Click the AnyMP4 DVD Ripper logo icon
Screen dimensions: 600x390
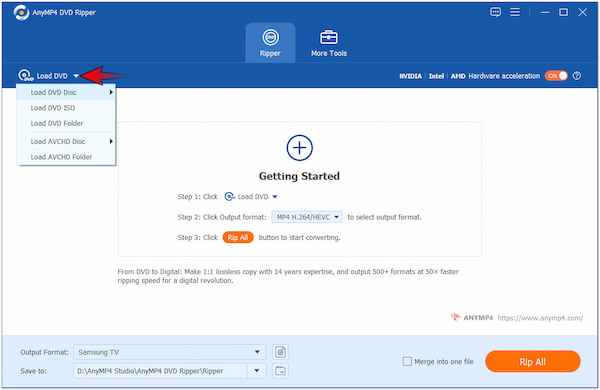(21, 12)
